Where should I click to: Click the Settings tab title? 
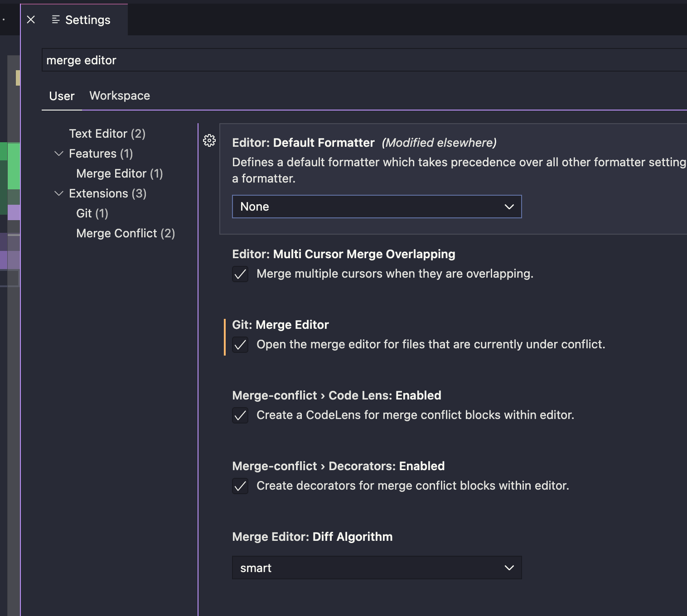pos(87,19)
